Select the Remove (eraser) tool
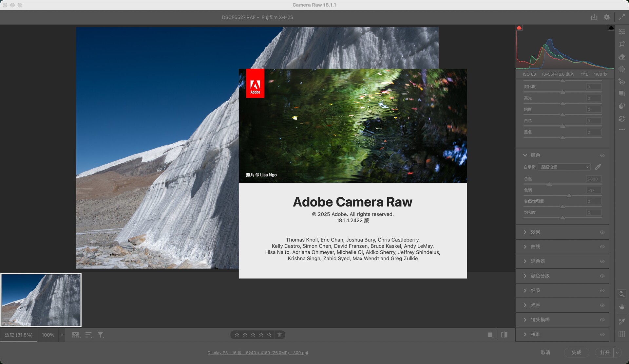The image size is (629, 364). 621,57
